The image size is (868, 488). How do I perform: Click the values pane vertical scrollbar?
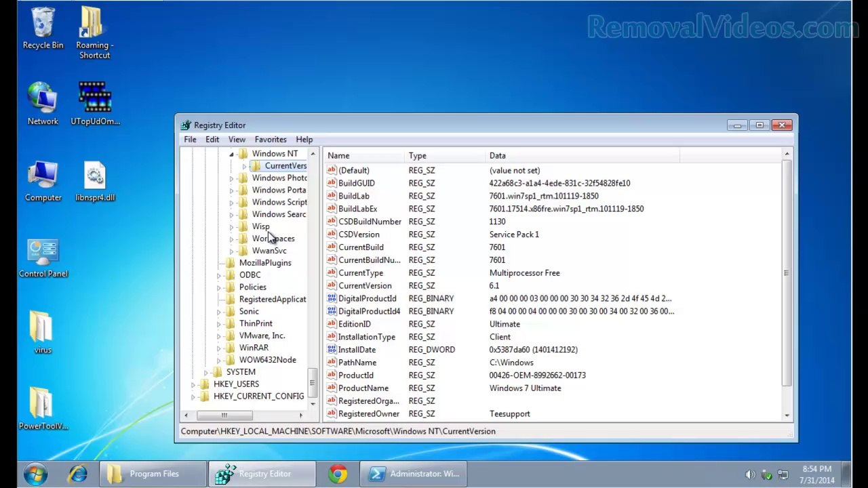click(787, 274)
